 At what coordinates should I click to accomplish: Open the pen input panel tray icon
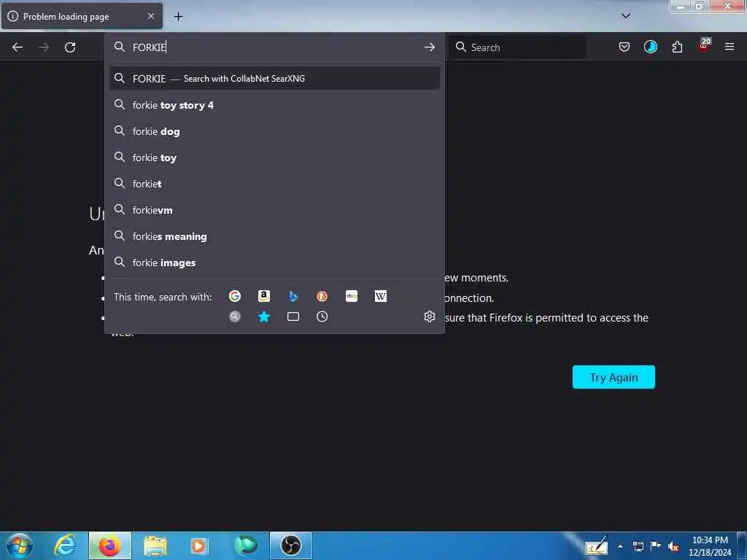(x=597, y=545)
